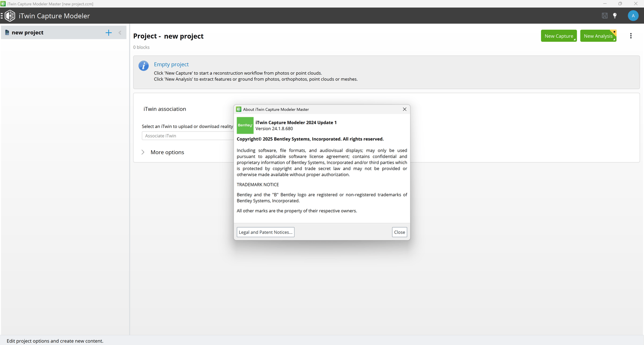644x345 pixels.
Task: Click the '0 blocks' label
Action: pos(141,47)
